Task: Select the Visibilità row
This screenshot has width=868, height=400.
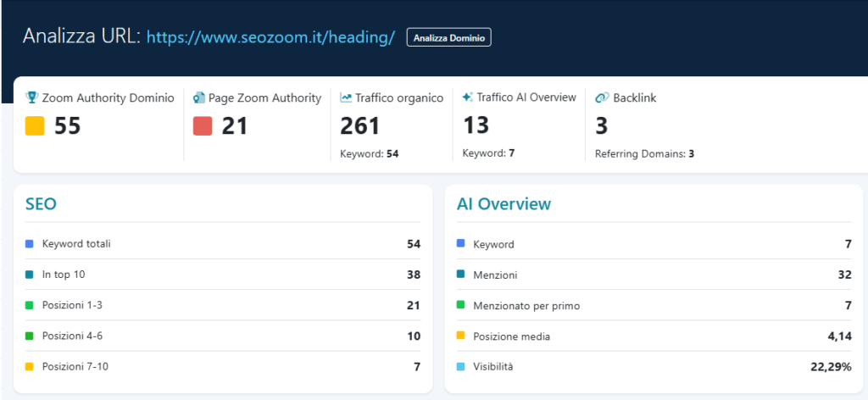Action: pos(654,366)
